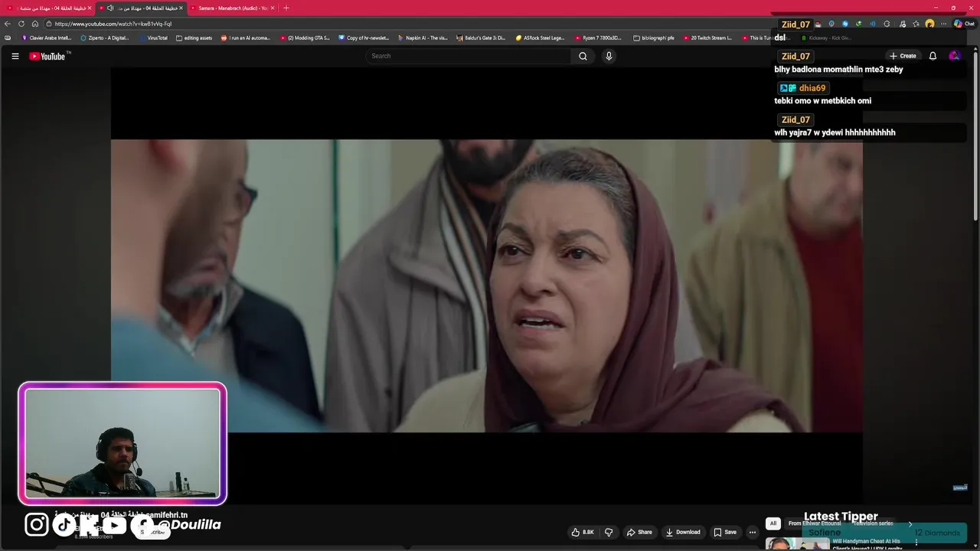Click the YouTube search magnifier button

click(x=583, y=56)
